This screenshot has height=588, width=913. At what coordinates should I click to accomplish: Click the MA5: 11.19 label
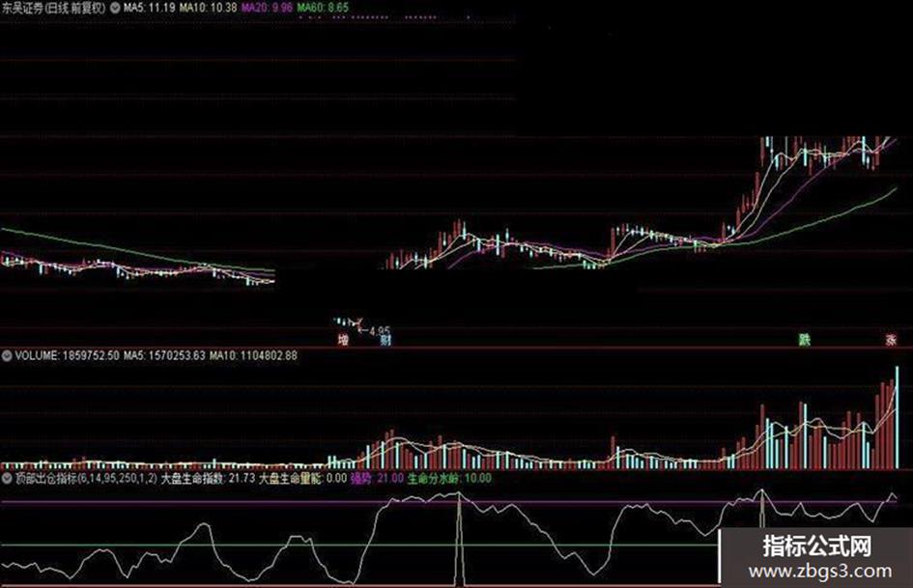[x=149, y=8]
